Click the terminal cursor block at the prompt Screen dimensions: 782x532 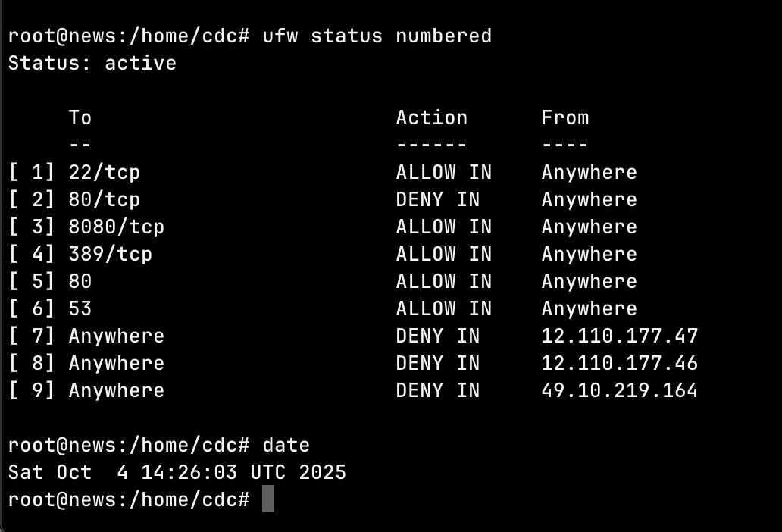(268, 499)
